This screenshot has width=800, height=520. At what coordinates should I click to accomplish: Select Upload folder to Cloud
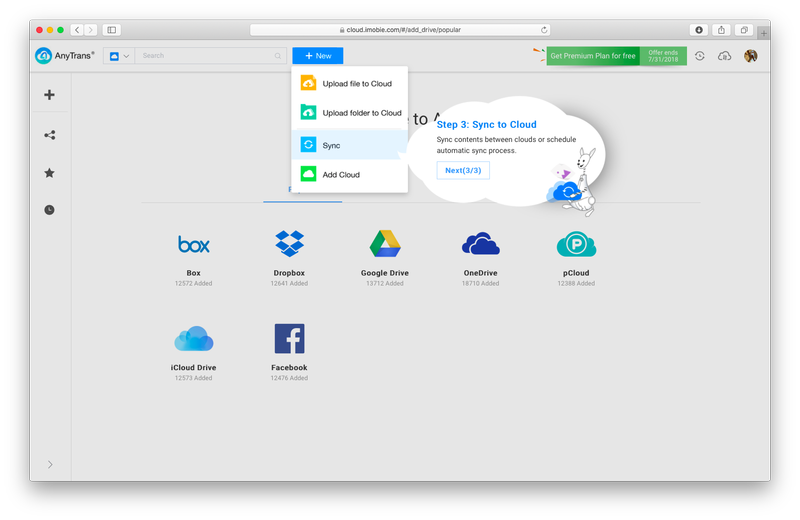[x=349, y=113]
